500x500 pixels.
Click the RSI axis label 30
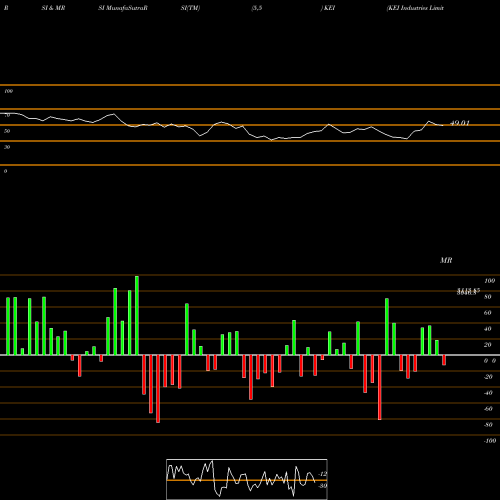pos(7,147)
